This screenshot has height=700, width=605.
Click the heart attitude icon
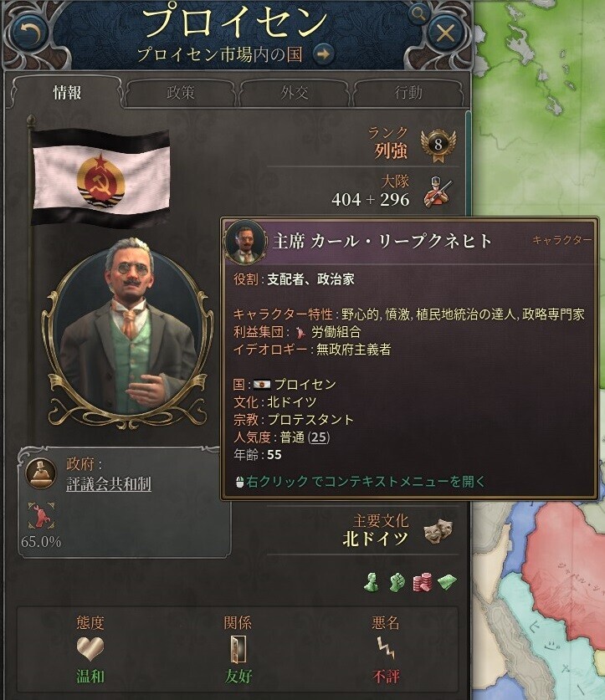pyautogui.click(x=90, y=649)
